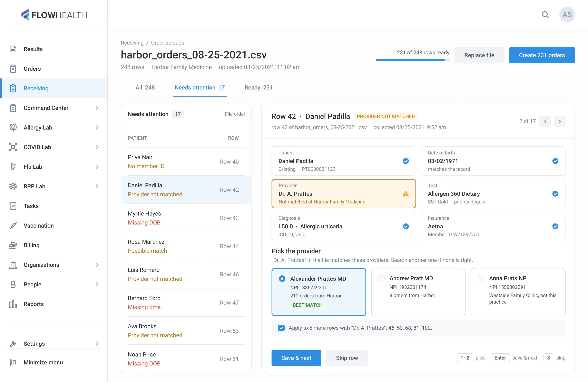
Task: Expand the Organizations submenu chevron
Action: click(97, 265)
